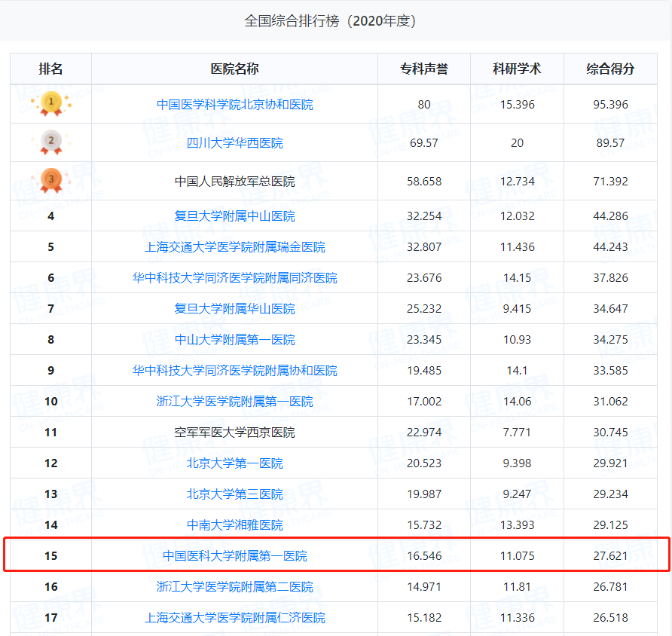Screen dimensions: 672x636
Task: Click the 89.57 total score cell
Action: (610, 143)
